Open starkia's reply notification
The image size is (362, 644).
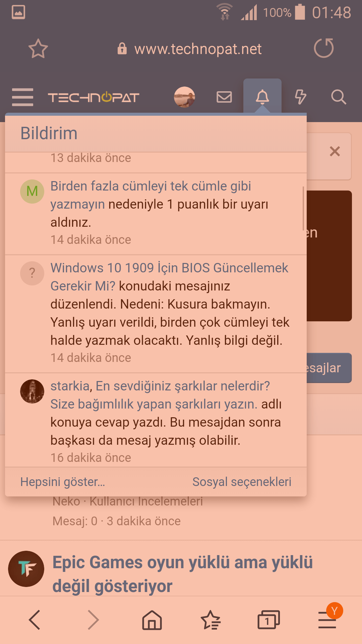[x=156, y=420]
